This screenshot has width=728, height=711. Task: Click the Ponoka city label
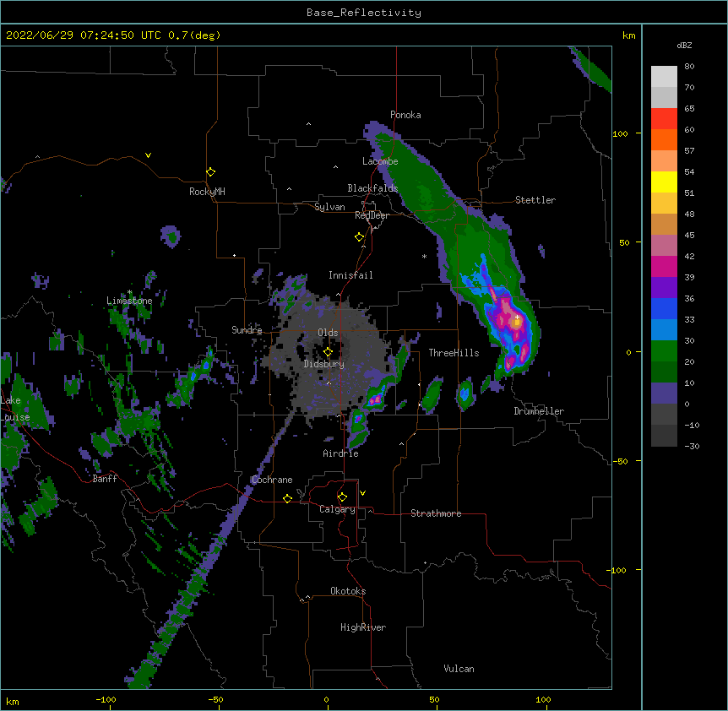405,115
